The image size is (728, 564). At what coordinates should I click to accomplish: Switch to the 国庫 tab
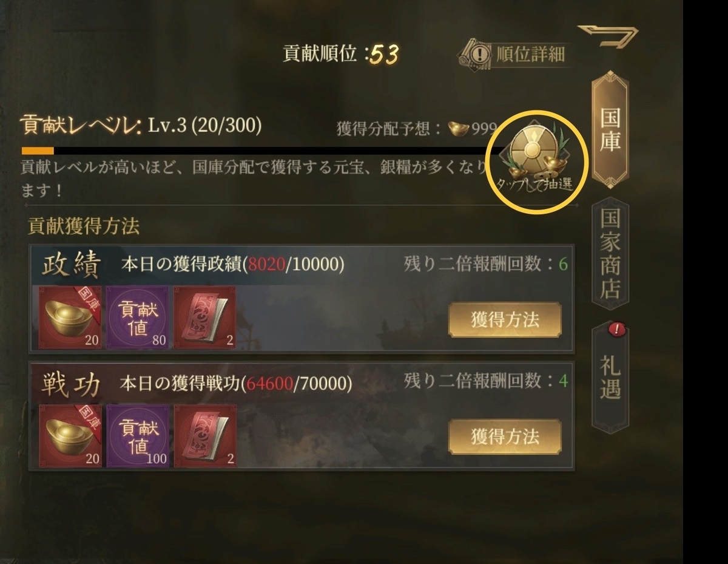coord(610,129)
